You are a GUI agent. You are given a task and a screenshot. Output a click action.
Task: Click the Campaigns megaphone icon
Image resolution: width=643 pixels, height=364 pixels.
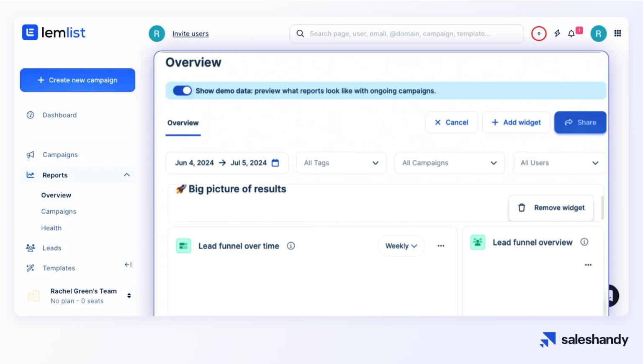point(30,154)
